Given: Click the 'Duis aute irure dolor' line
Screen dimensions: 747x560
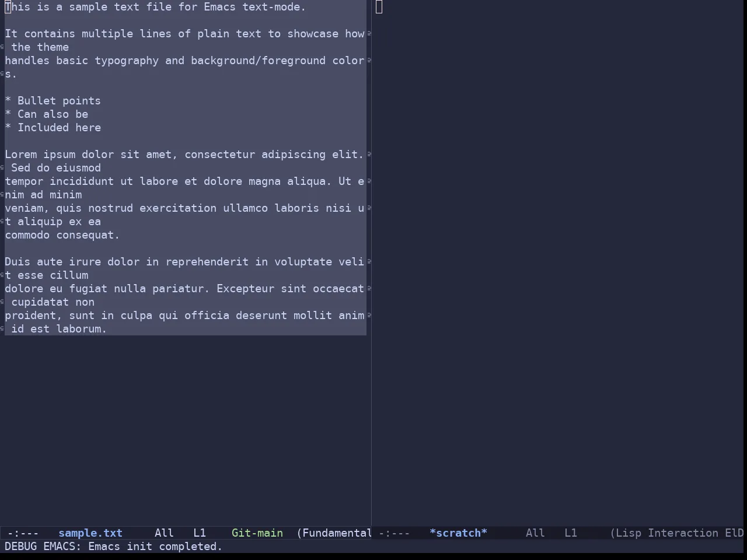Looking at the screenshot, I should click(184, 262).
